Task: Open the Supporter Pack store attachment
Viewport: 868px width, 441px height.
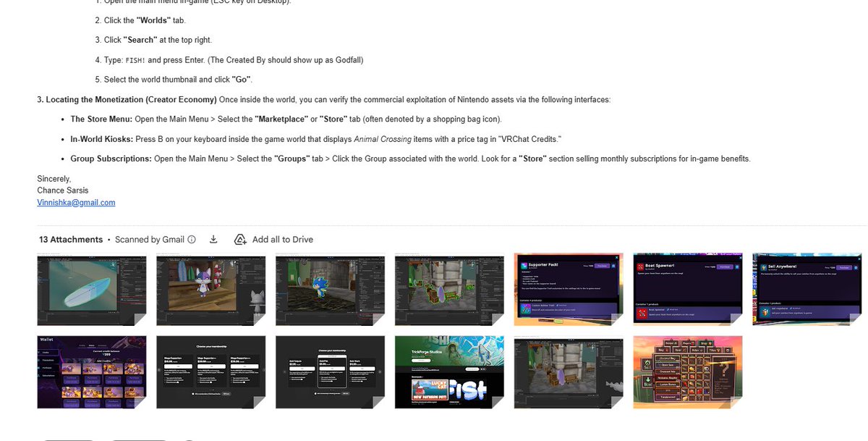Action: click(569, 290)
